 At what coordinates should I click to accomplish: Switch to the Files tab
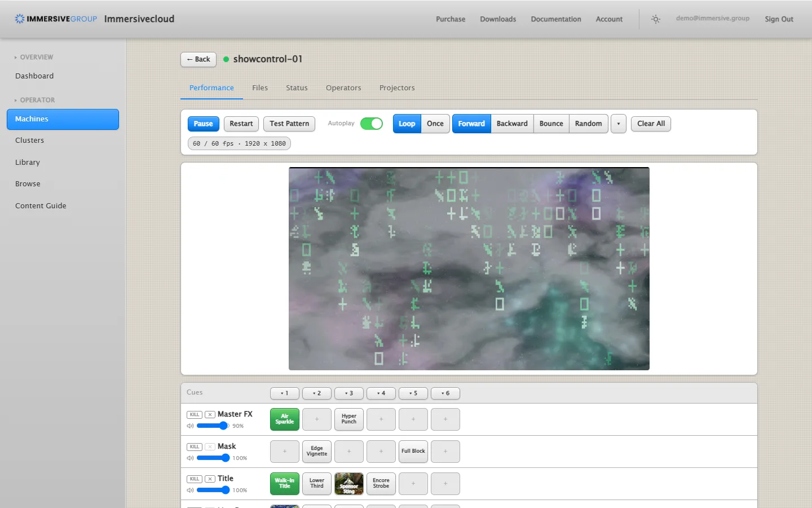click(x=260, y=88)
